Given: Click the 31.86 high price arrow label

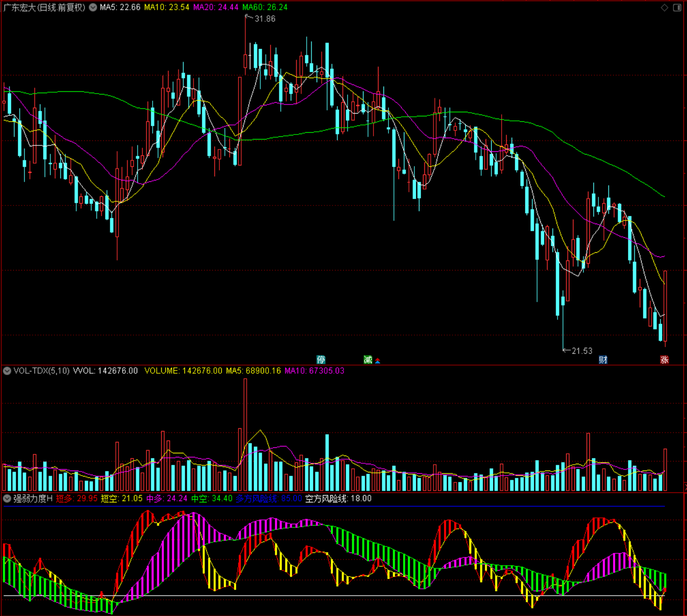Looking at the screenshot, I should click(260, 19).
